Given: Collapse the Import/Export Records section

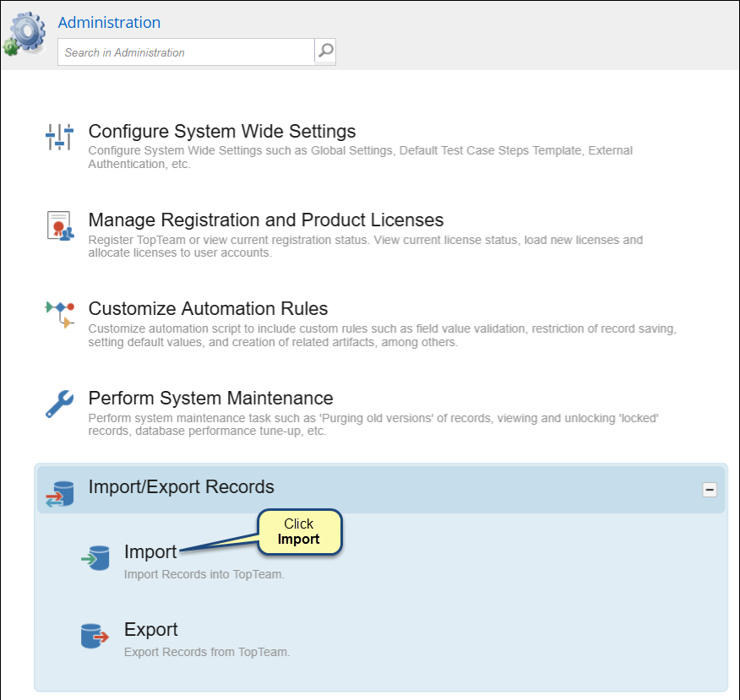Looking at the screenshot, I should tap(710, 490).
